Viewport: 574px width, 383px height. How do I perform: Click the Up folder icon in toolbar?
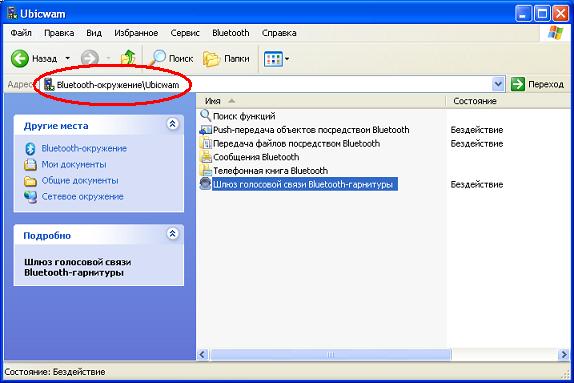pyautogui.click(x=128, y=58)
